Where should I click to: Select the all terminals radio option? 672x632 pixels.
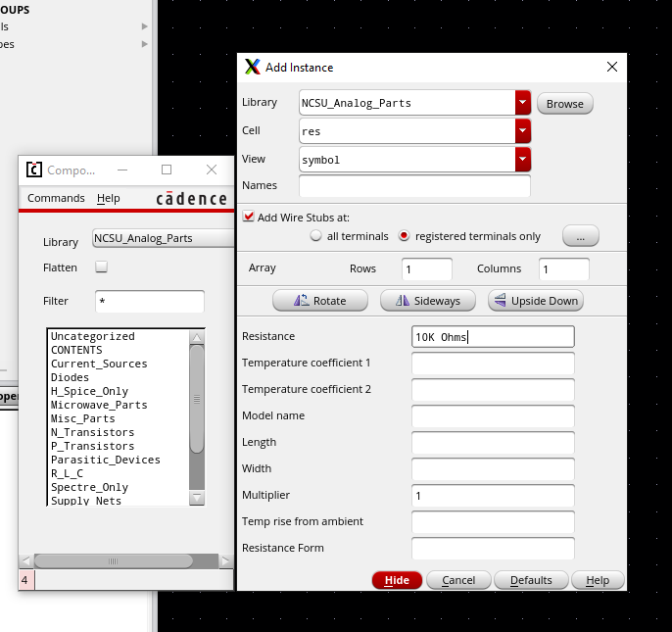(316, 236)
